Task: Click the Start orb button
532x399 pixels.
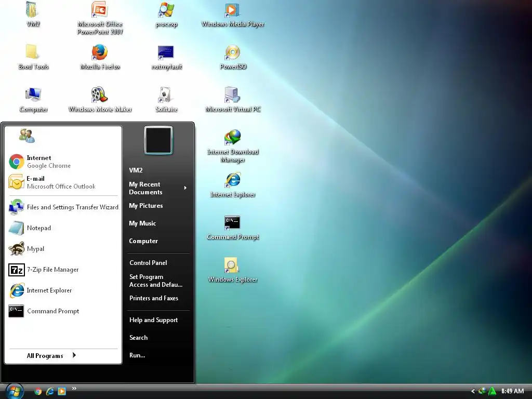Action: point(15,391)
